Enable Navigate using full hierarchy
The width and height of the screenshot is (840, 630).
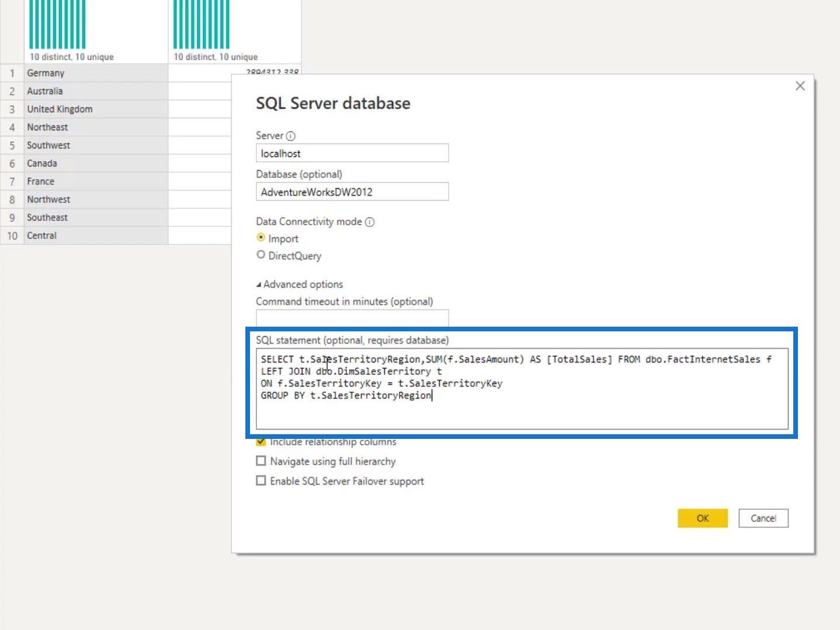pos(261,461)
